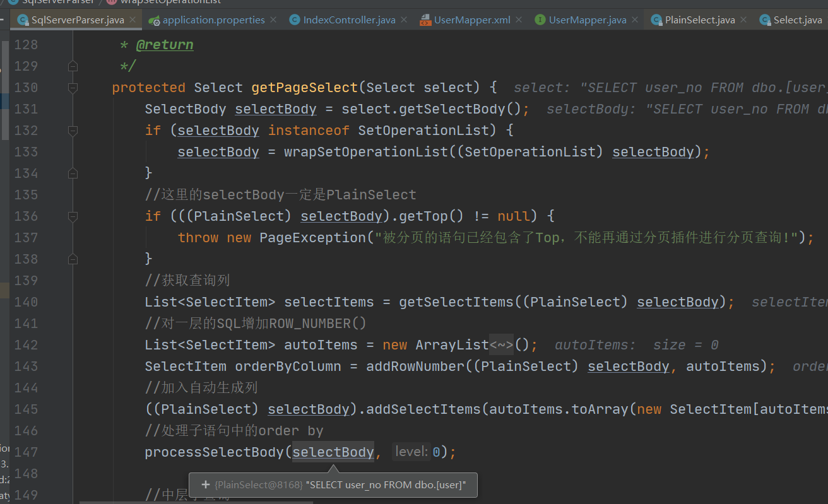The height and width of the screenshot is (504, 828).
Task: Close the application.properties tab
Action: (273, 20)
